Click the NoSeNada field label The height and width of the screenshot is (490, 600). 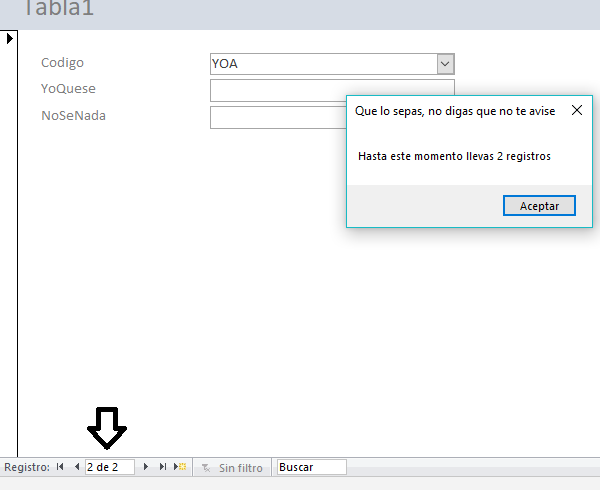click(73, 115)
